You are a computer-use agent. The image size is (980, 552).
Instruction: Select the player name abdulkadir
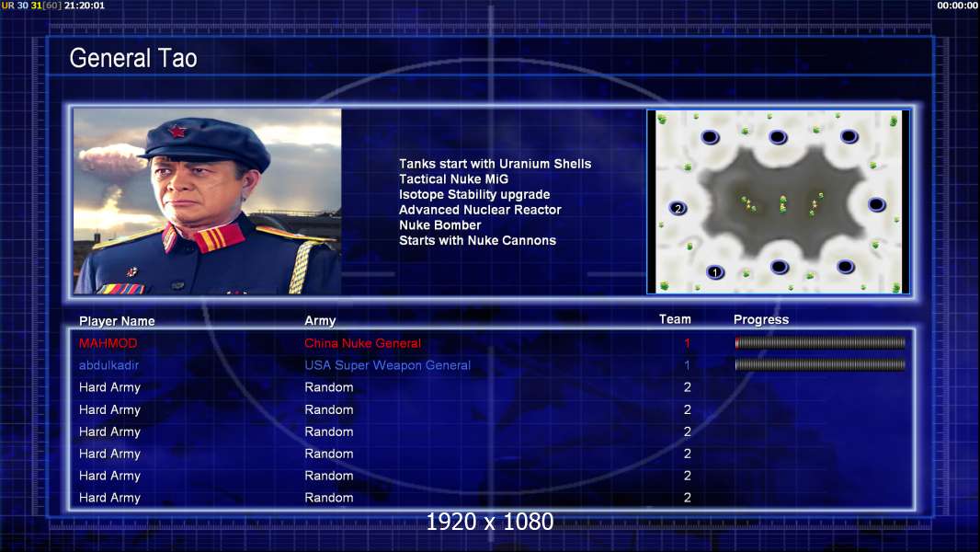tap(108, 365)
